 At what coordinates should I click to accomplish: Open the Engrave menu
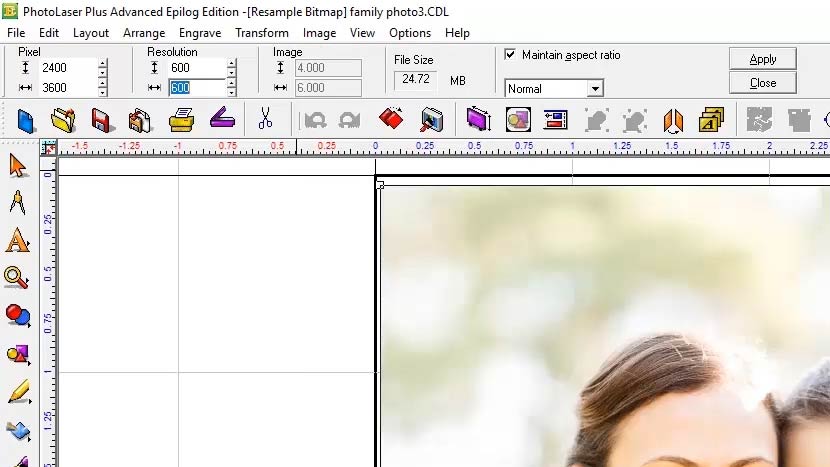(200, 33)
